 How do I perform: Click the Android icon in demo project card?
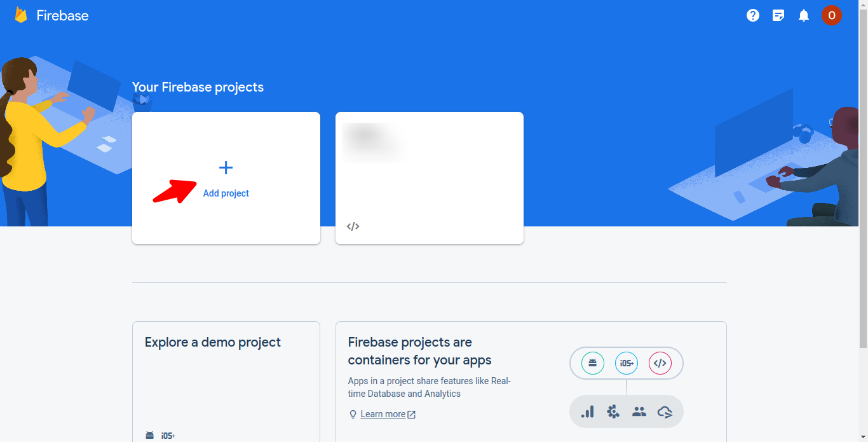(149, 436)
